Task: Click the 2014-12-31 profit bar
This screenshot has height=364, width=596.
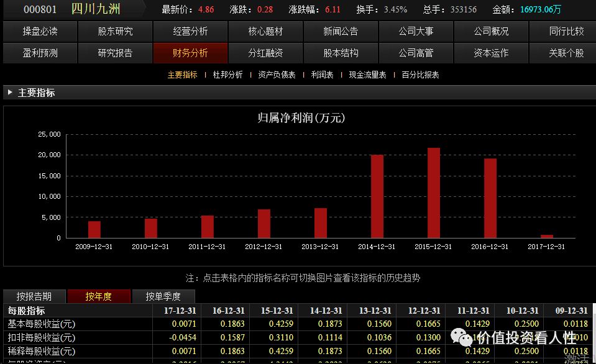Action: pyautogui.click(x=377, y=196)
